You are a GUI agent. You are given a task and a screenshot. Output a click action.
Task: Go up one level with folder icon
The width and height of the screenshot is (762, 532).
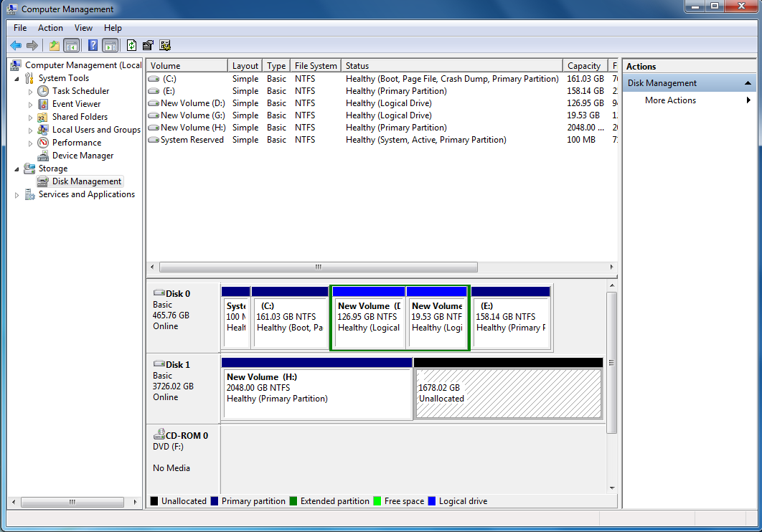tap(54, 46)
